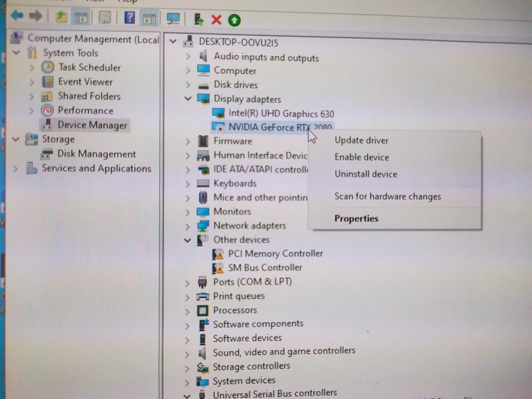The image size is (532, 399).
Task: Select PCI Memory Controller device
Action: pos(275,254)
